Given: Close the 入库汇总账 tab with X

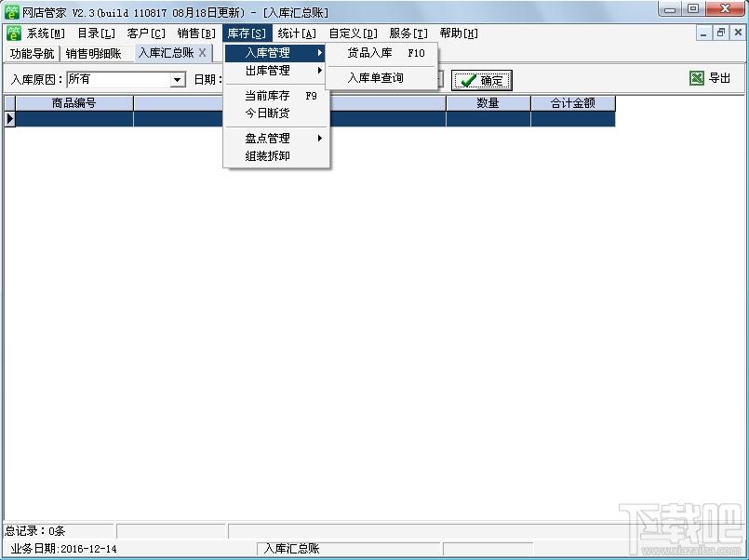Looking at the screenshot, I should [x=203, y=52].
